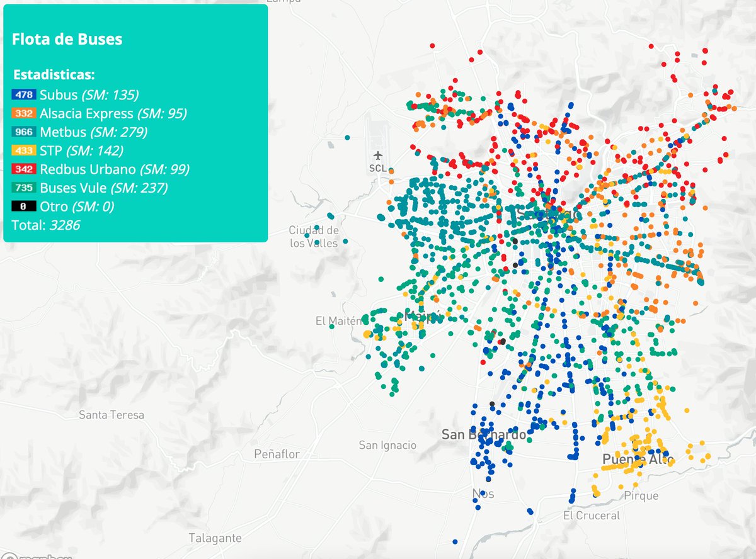Click the SCL airport label

378,169
